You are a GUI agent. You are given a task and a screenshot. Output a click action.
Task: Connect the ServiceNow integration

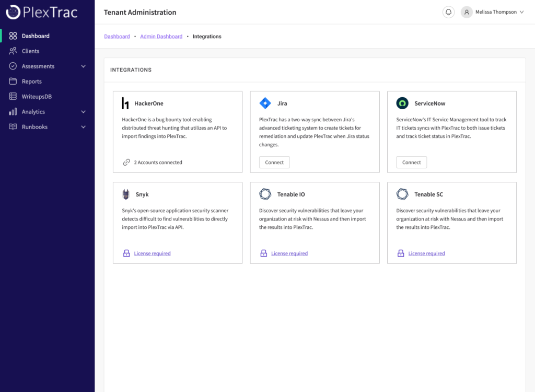pyautogui.click(x=412, y=162)
